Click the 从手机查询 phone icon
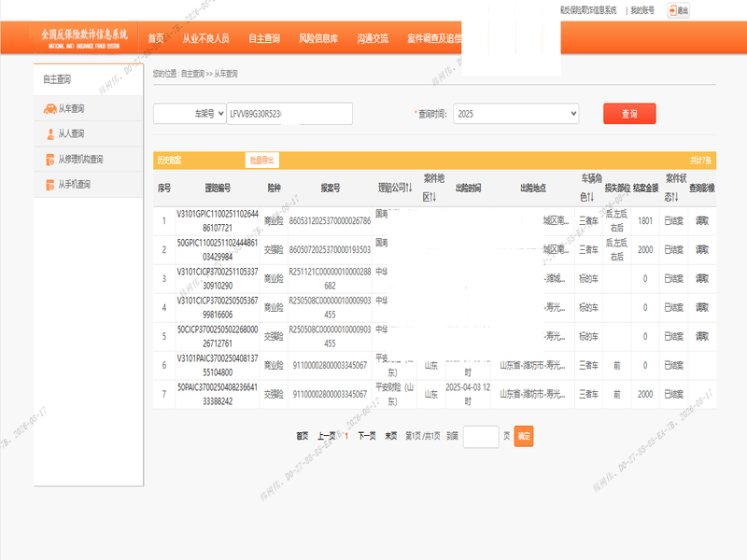This screenshot has height=560, width=747. tap(50, 185)
